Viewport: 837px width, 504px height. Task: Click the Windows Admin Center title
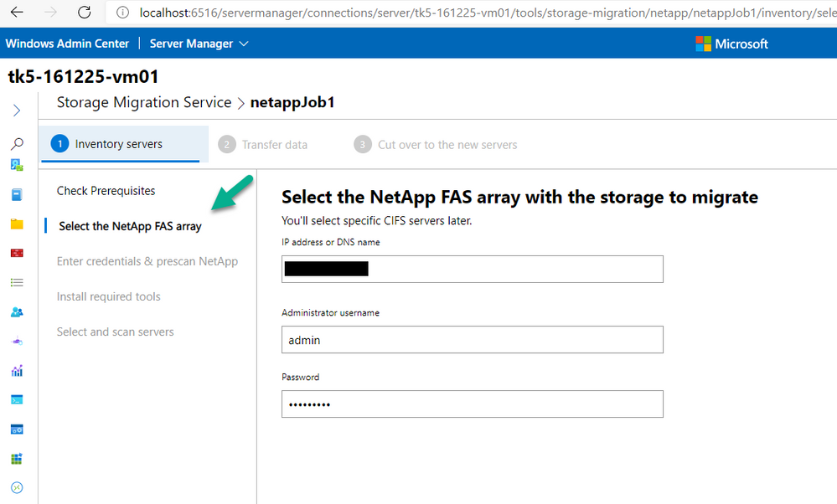click(x=68, y=44)
